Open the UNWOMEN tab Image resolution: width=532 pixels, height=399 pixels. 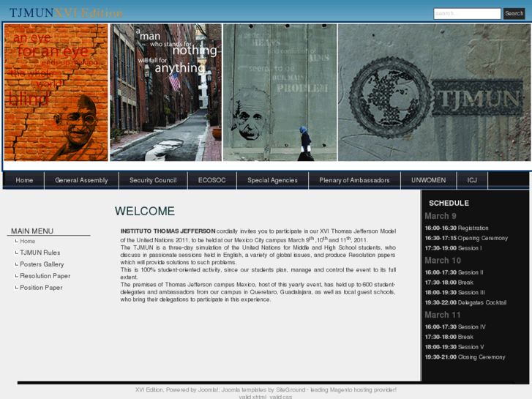429,180
